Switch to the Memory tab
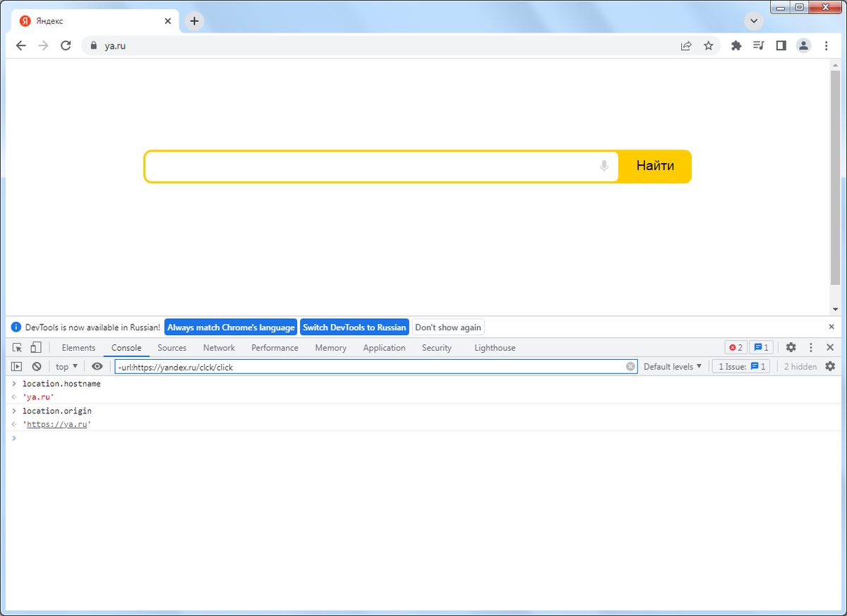 tap(330, 348)
